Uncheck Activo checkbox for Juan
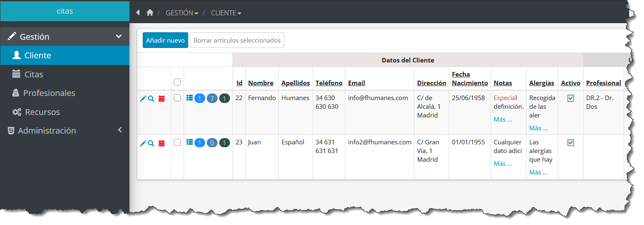Viewport: 644px width, 225px height. coord(571,143)
